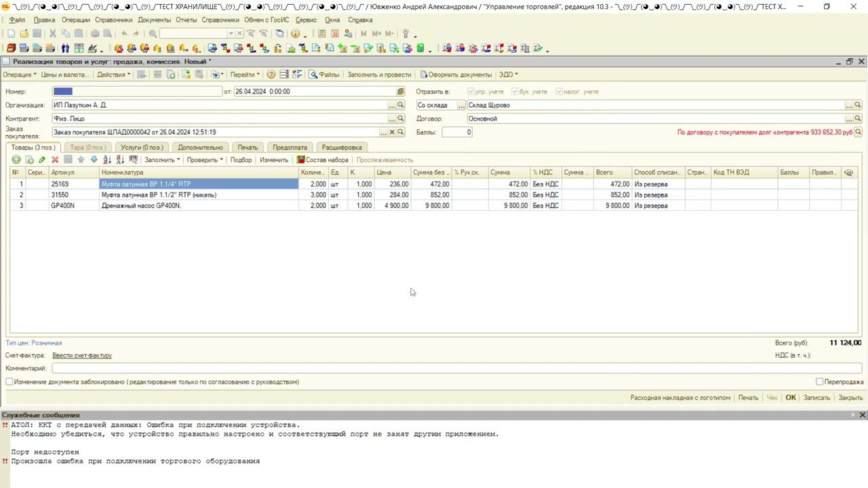The height and width of the screenshot is (488, 868).
Task: Expand the Действия dropdown menu
Action: coord(113,75)
